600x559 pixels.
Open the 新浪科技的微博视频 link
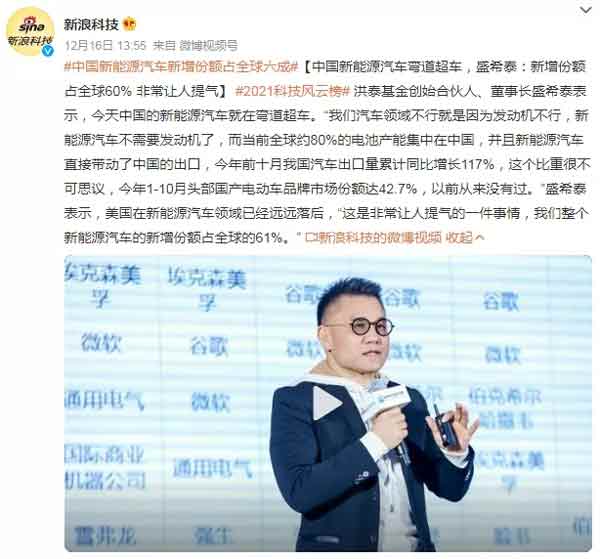coord(378,238)
